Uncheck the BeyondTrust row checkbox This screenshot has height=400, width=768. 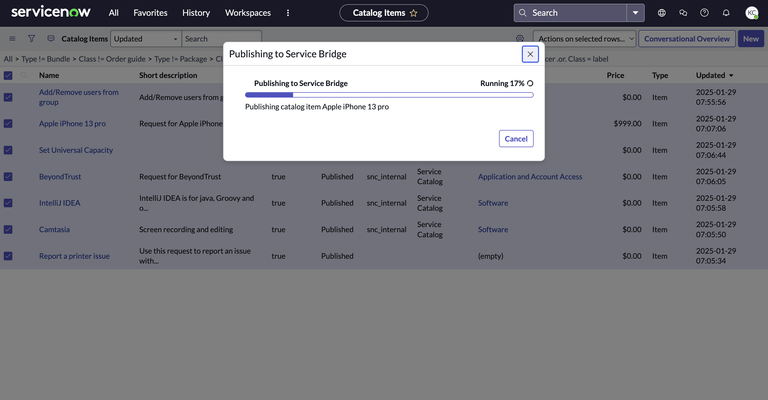8,177
